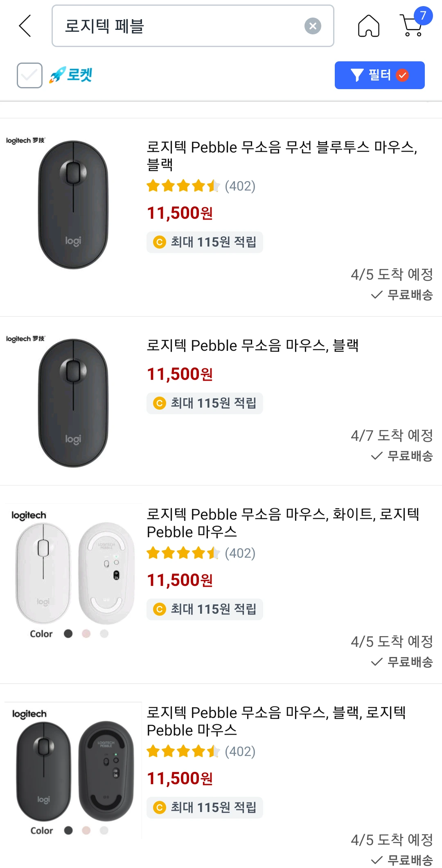The image size is (442, 868).
Task: Open the home page icon
Action: (x=368, y=26)
